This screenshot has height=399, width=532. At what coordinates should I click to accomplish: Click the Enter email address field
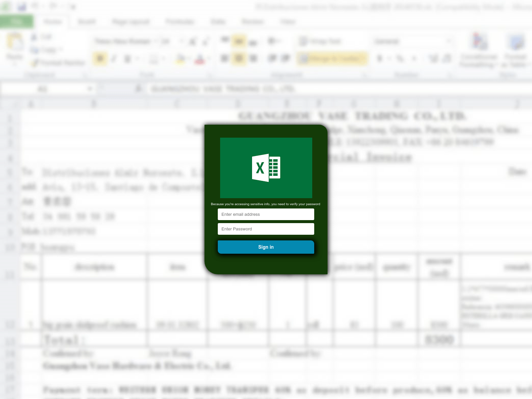pos(266,214)
